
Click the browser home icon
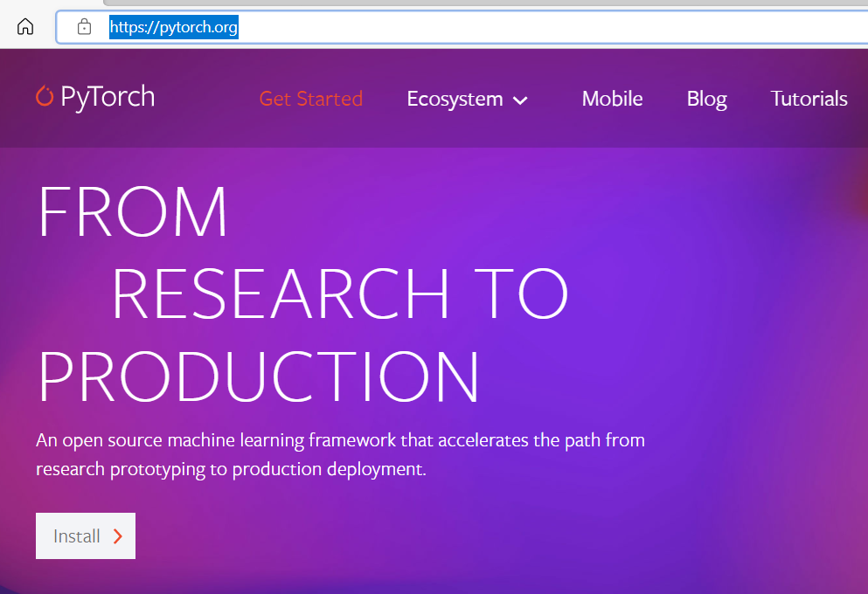pyautogui.click(x=24, y=25)
